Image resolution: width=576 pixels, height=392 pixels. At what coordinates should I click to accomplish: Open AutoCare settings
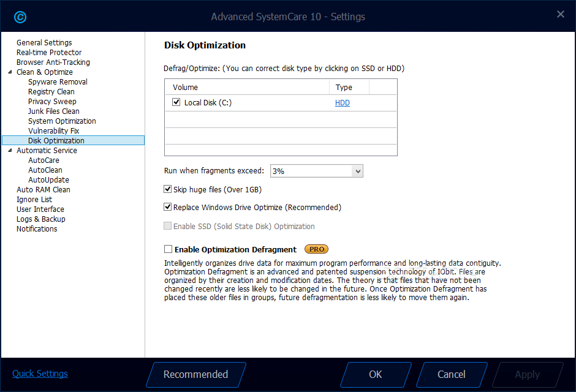[44, 160]
